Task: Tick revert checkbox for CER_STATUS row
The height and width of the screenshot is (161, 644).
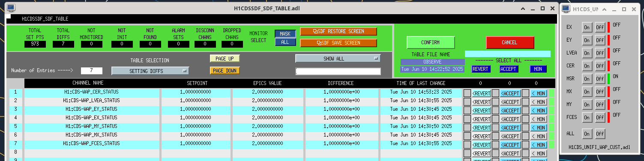Action: pyautogui.click(x=467, y=93)
